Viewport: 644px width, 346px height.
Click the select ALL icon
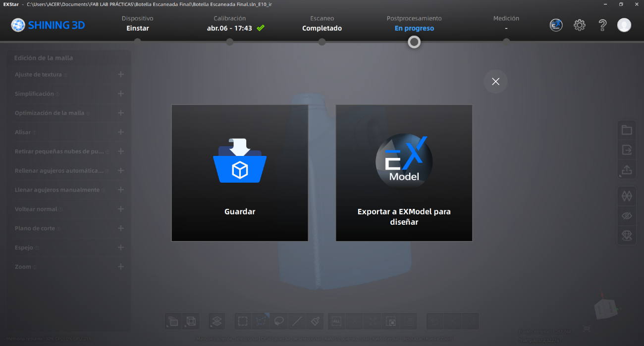pos(336,321)
